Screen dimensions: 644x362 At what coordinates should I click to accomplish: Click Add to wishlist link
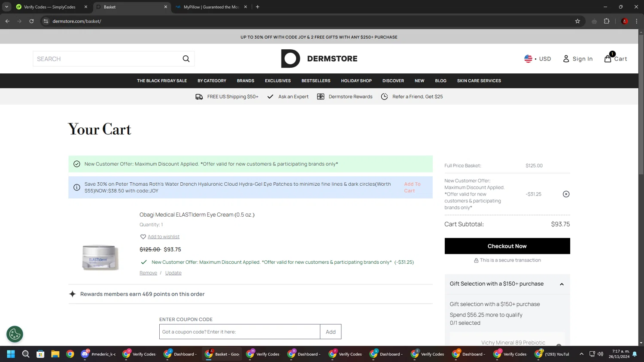164,237
